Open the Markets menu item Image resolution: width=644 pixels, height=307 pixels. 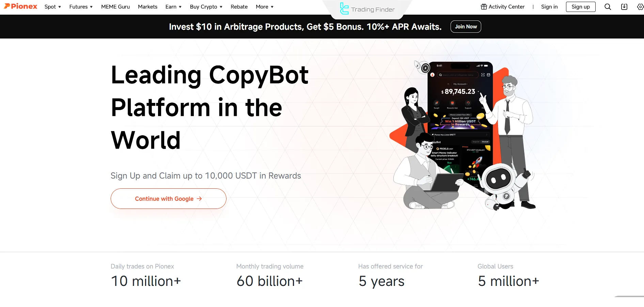tap(147, 7)
